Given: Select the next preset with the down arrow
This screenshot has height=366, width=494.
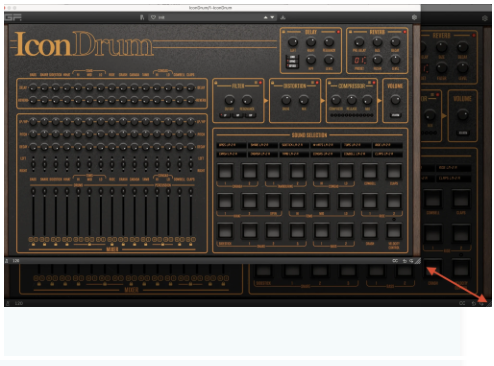Looking at the screenshot, I should tap(272, 17).
